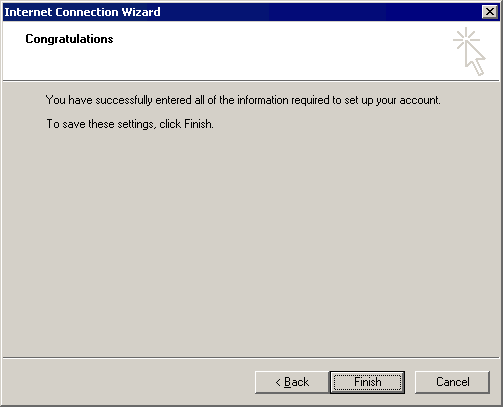The image size is (503, 407).
Task: Go to previous step with Back button
Action: click(292, 382)
